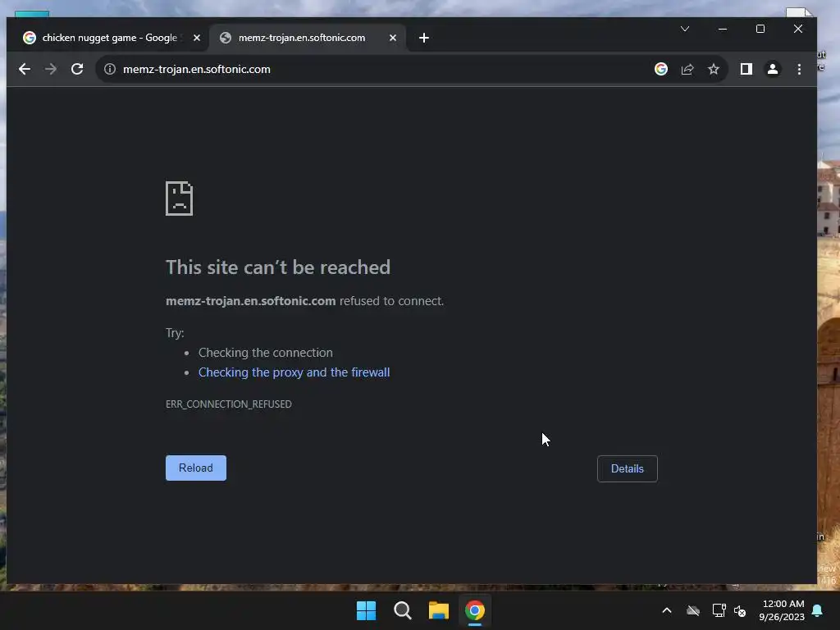Bookmark this tab with star icon

point(714,69)
